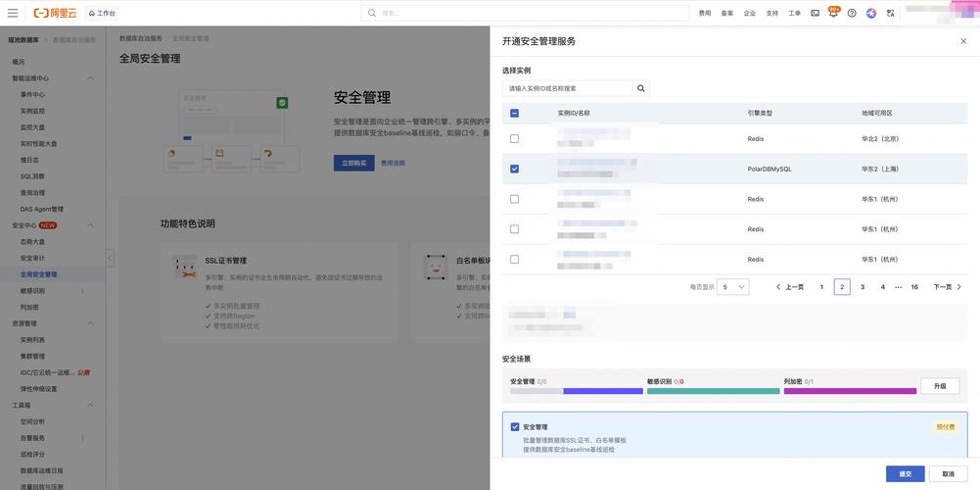Go to page 1 of instances
Viewport: 980px width, 490px height.
pos(821,286)
